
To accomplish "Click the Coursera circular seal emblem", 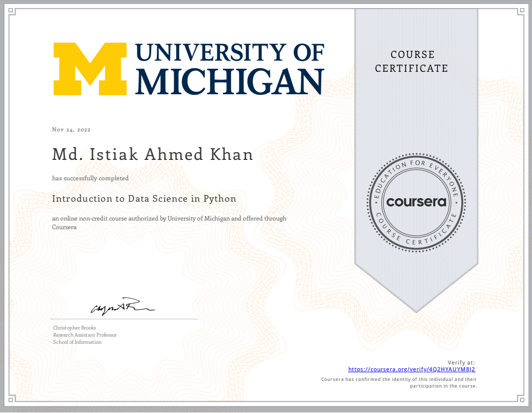I will tap(416, 202).
